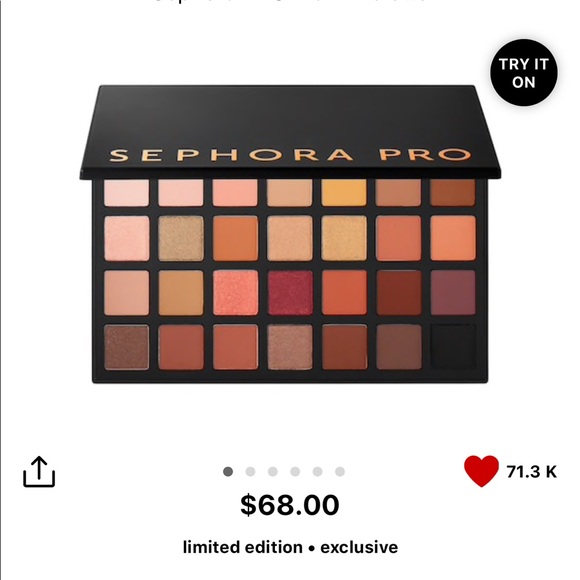Tap the 71.3 K loves count
The height and width of the screenshot is (580, 580).
tap(532, 472)
